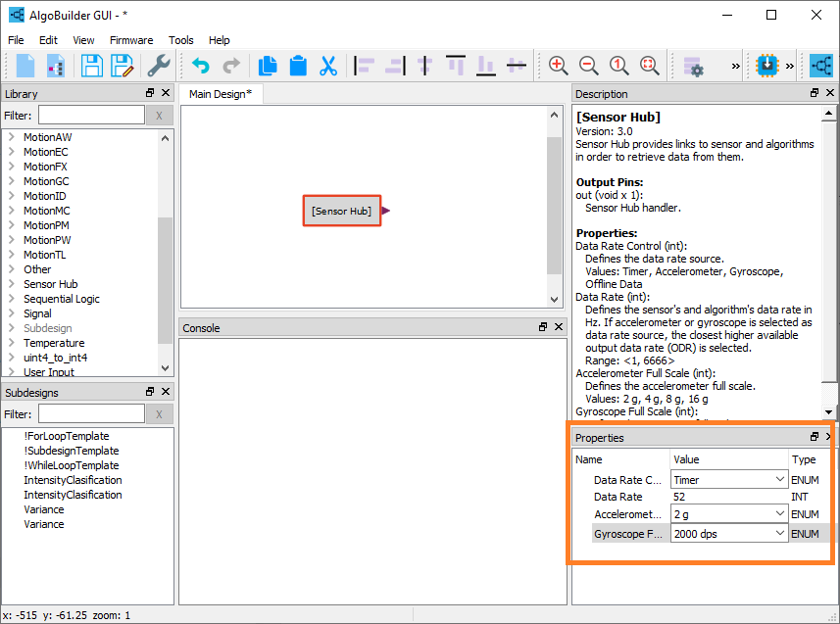Undock the Properties panel

[x=815, y=437]
